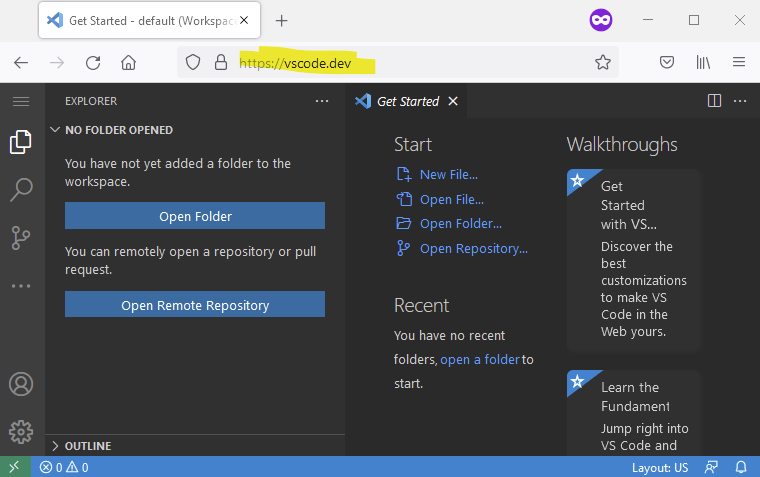The width and height of the screenshot is (760, 477).
Task: Click the Open Folder button
Action: click(195, 216)
